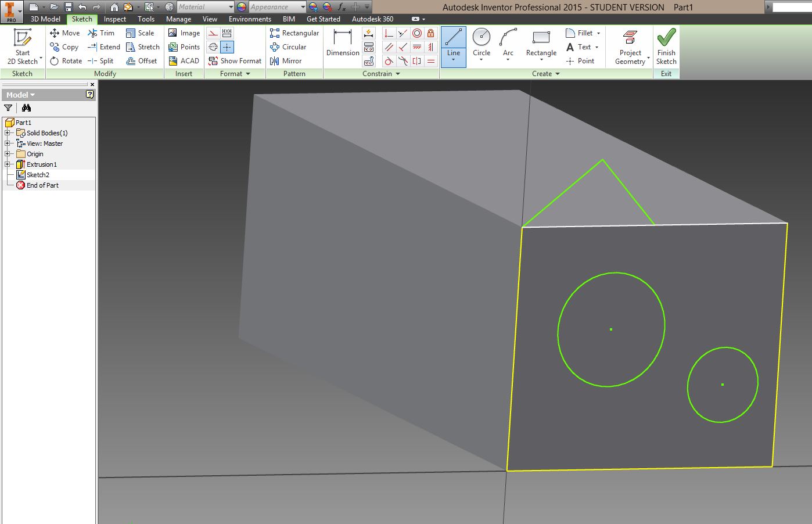Apply the tangent constraint
The width and height of the screenshot is (812, 524).
389,61
